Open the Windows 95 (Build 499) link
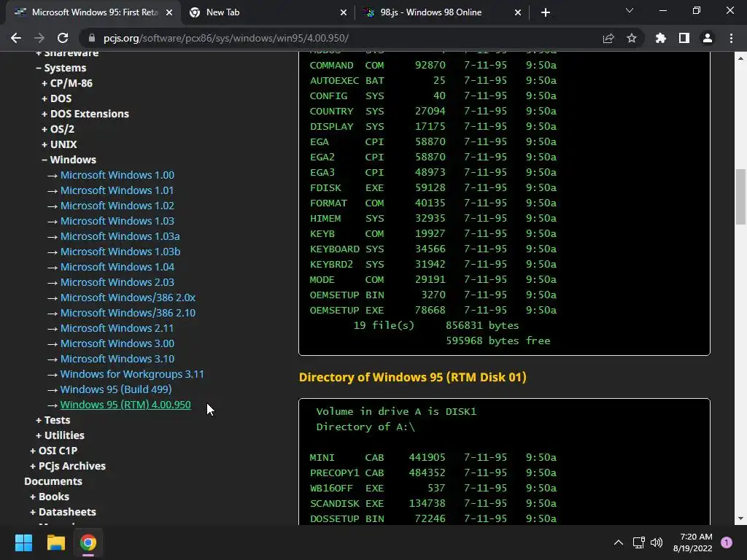This screenshot has height=560, width=747. pos(116,389)
